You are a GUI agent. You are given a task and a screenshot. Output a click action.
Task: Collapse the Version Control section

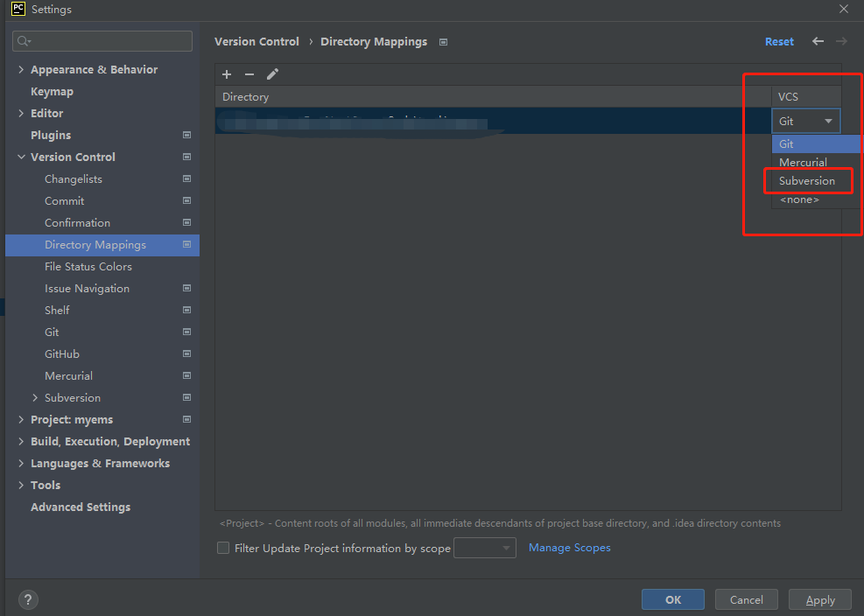tap(21, 157)
